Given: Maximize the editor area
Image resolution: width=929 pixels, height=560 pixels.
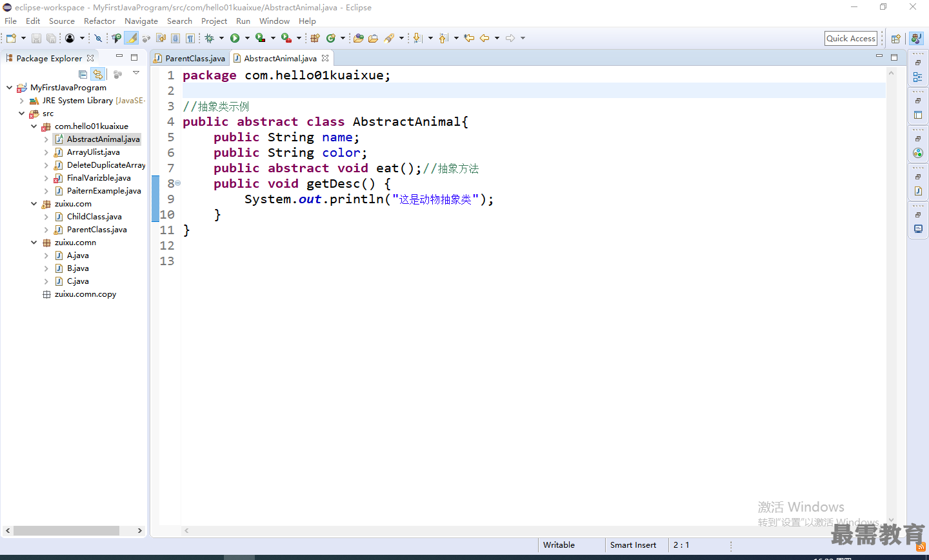Looking at the screenshot, I should [x=894, y=57].
